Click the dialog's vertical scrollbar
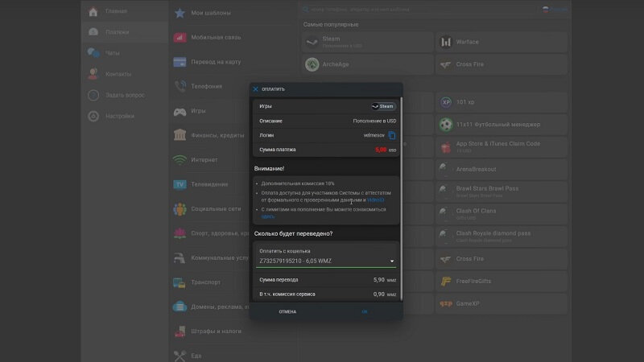This screenshot has height=362, width=644. (401, 198)
